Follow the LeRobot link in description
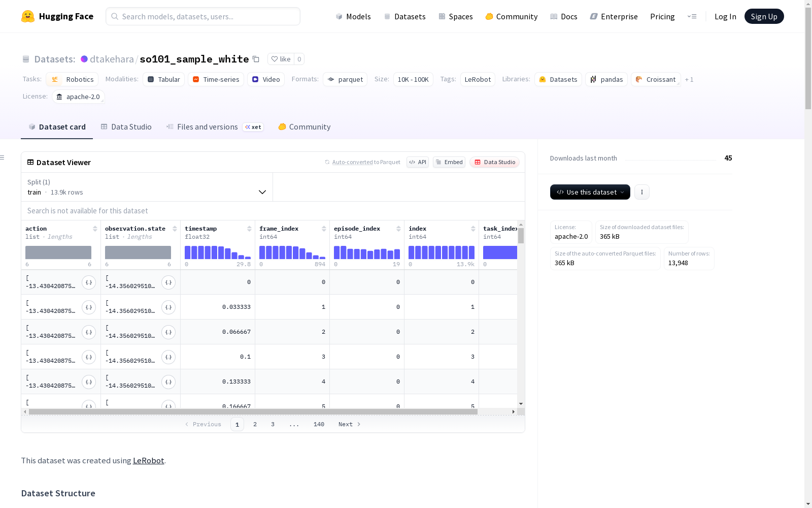Screen dimensions: 812x508 (x=148, y=461)
